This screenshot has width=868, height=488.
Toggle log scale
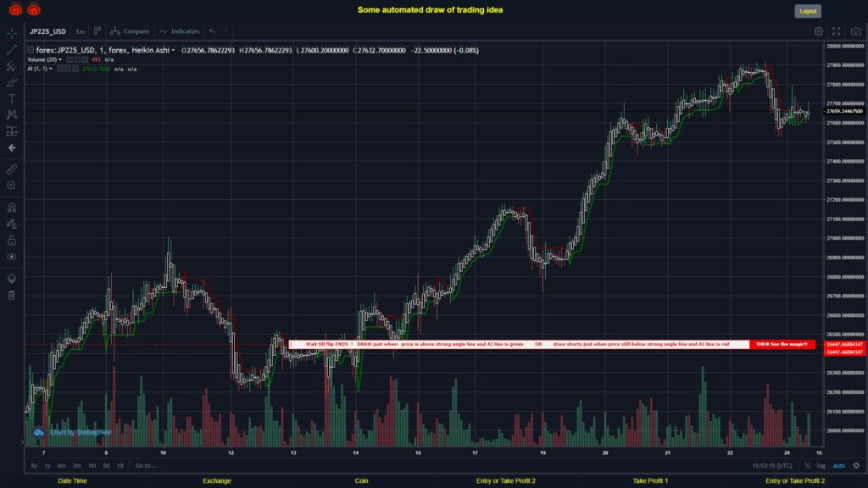click(821, 466)
